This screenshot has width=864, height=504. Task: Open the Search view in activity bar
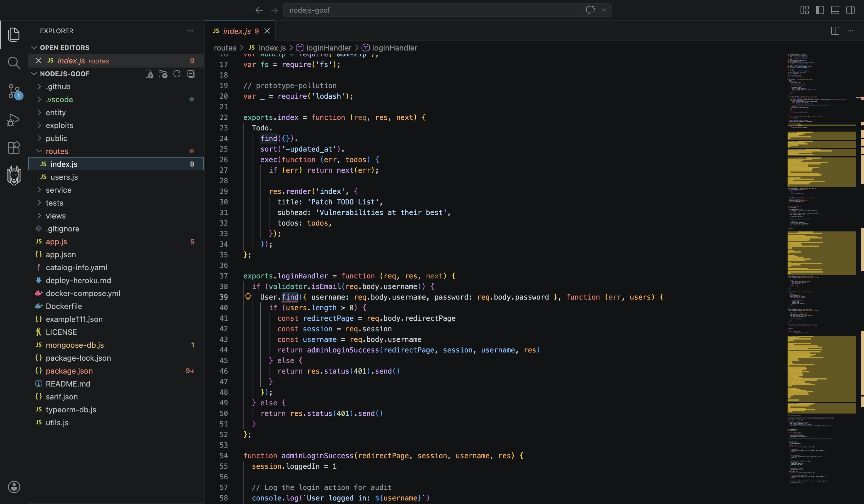(x=14, y=63)
